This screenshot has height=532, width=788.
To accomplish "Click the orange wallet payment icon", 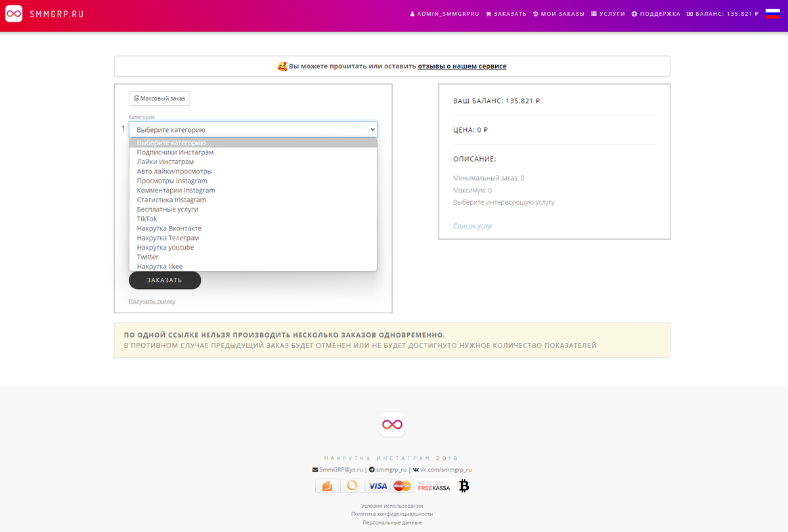I will click(x=327, y=486).
